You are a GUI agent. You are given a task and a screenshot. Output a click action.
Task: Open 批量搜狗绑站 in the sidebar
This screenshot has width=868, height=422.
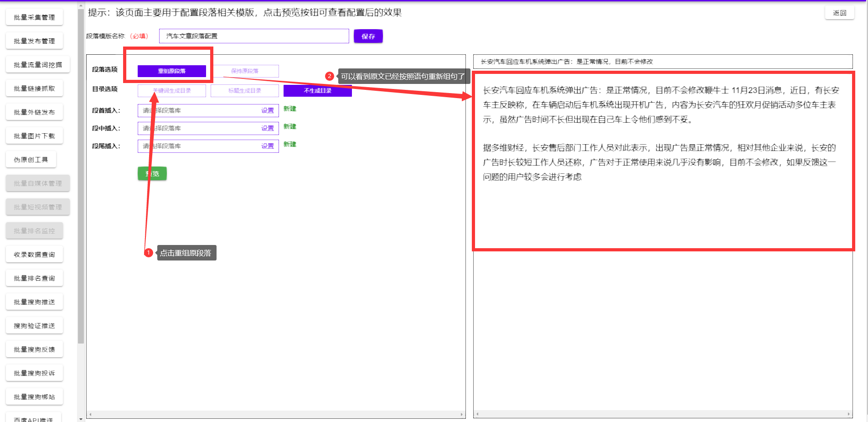(34, 397)
